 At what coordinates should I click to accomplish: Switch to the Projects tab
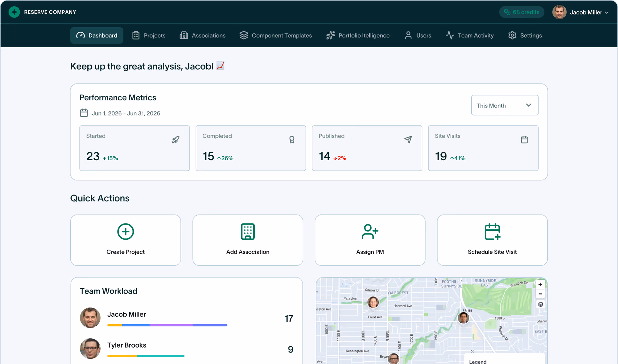click(149, 35)
